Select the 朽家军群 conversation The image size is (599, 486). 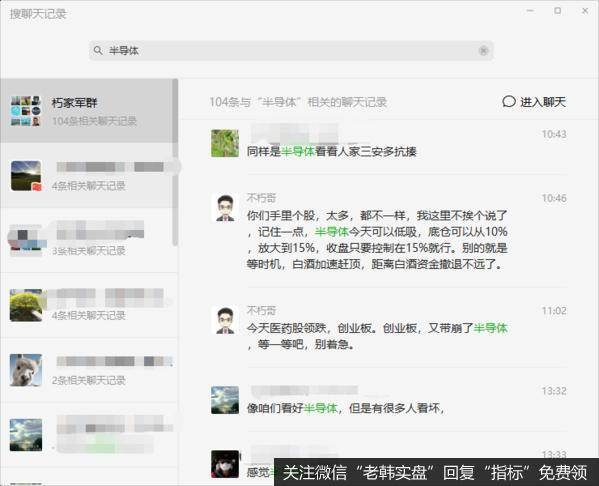(89, 111)
